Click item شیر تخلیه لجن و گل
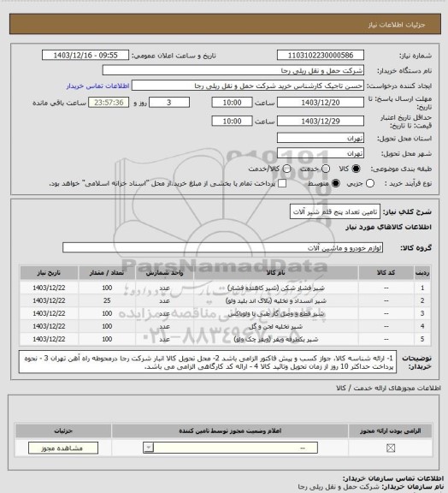This screenshot has width=448, height=493. [x=276, y=327]
